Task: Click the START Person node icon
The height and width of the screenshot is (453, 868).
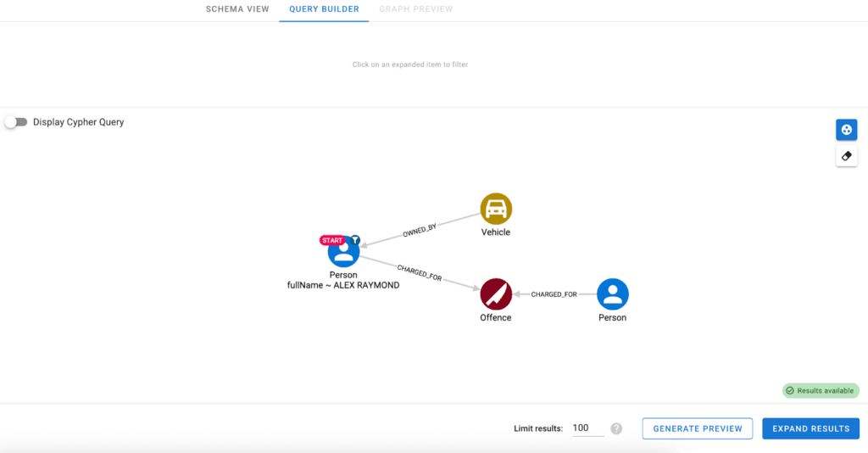Action: [344, 252]
